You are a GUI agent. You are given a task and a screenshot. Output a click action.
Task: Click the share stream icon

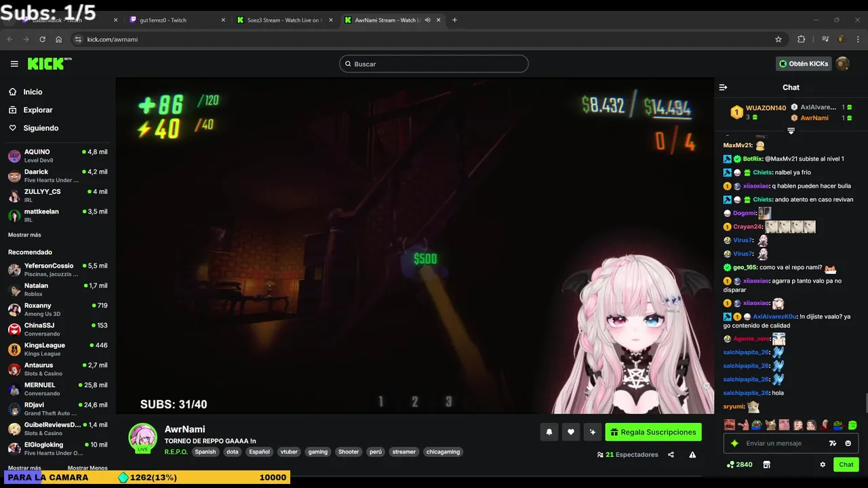tap(671, 455)
